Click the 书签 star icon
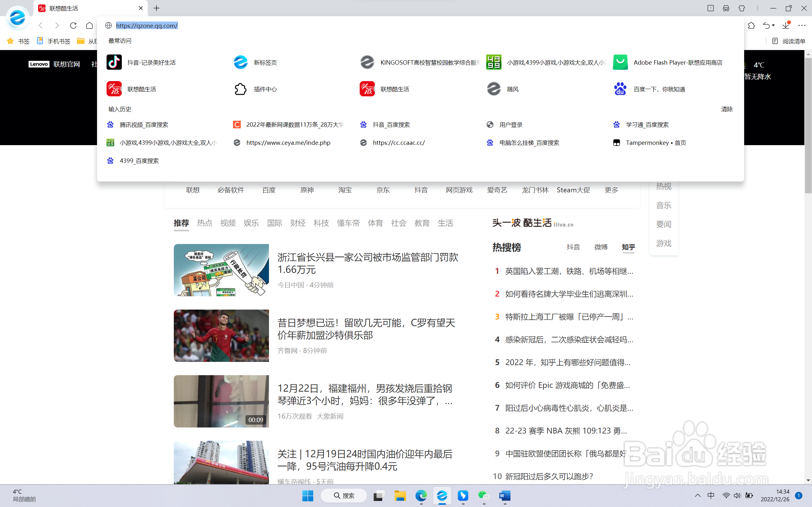 [10, 41]
